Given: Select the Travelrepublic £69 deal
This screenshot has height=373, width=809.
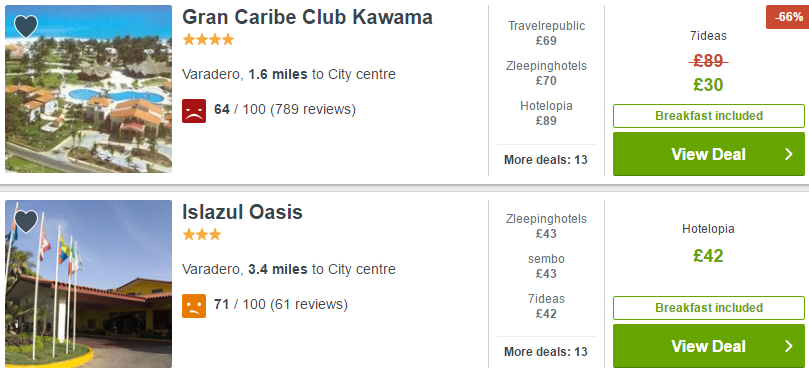Looking at the screenshot, I should pos(546,33).
